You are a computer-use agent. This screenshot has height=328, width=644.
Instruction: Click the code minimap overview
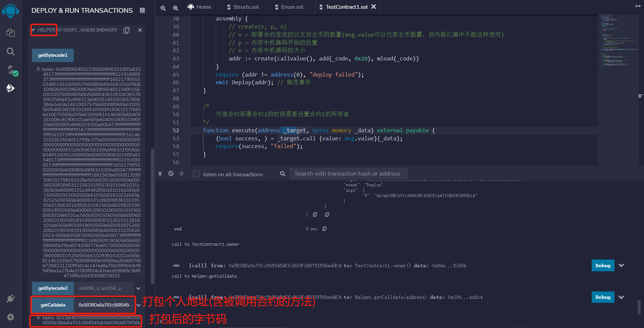[618, 40]
